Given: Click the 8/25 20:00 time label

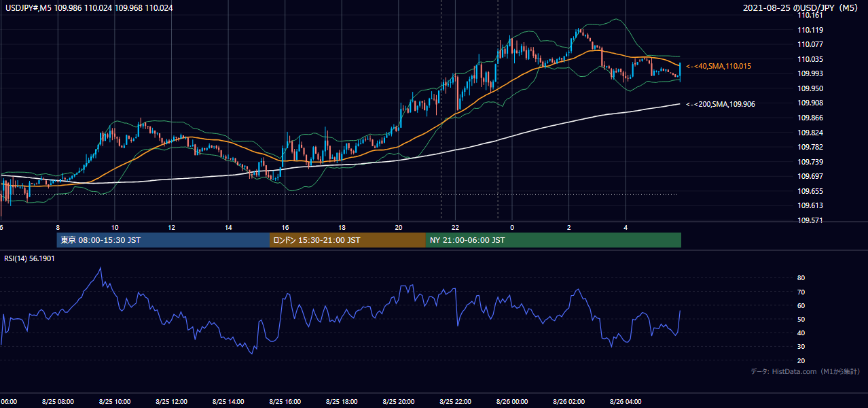Looking at the screenshot, I should [399, 401].
